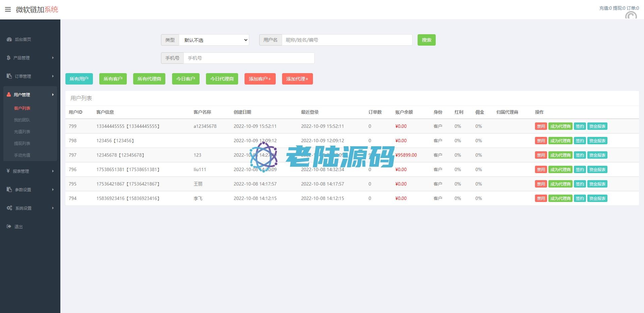Click the ¥95899.00 balance value

click(x=406, y=155)
